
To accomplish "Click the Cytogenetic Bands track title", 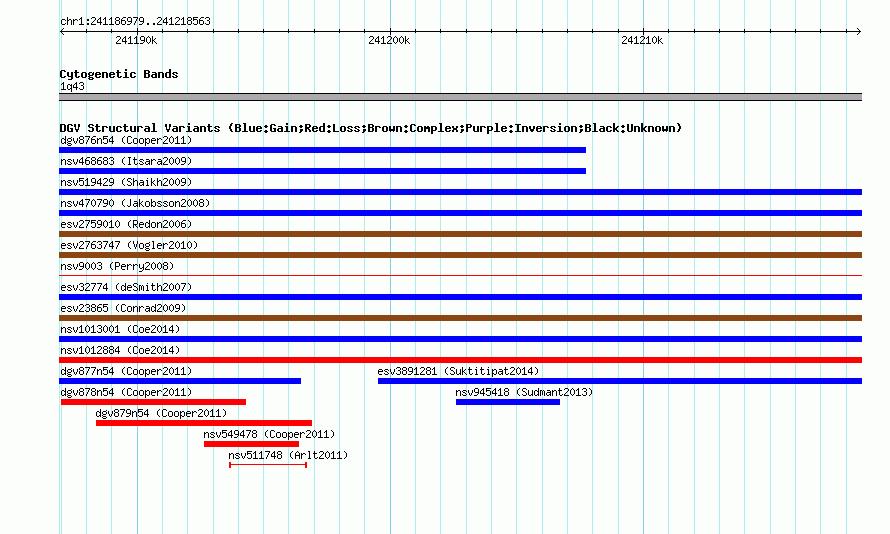I will point(119,74).
